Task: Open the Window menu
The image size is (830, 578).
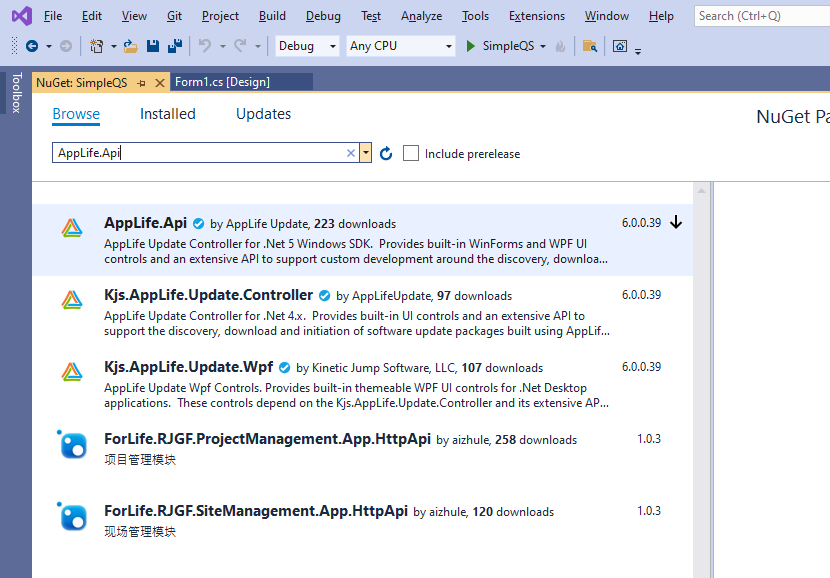Action: click(607, 16)
